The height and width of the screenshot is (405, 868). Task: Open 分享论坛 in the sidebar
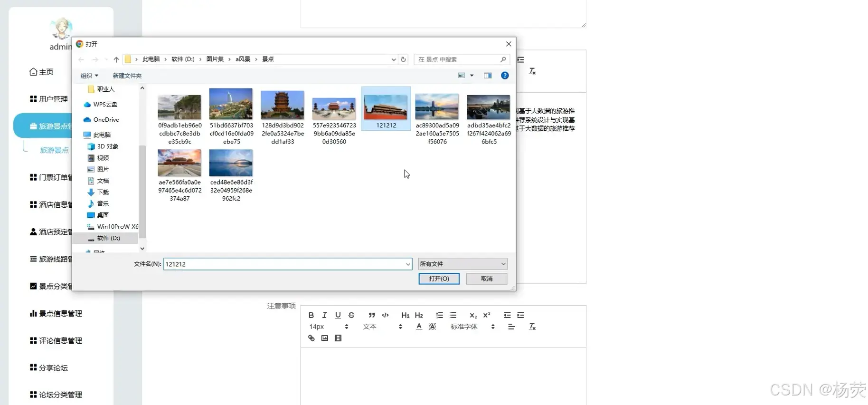click(x=49, y=367)
